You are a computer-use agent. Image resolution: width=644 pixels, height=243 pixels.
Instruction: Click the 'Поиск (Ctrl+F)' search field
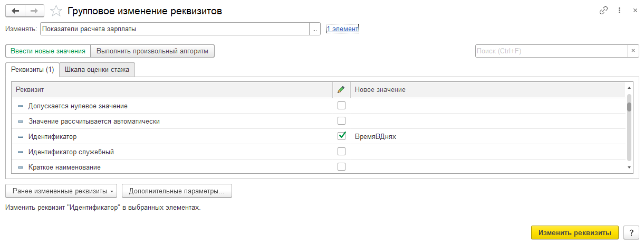tap(551, 51)
